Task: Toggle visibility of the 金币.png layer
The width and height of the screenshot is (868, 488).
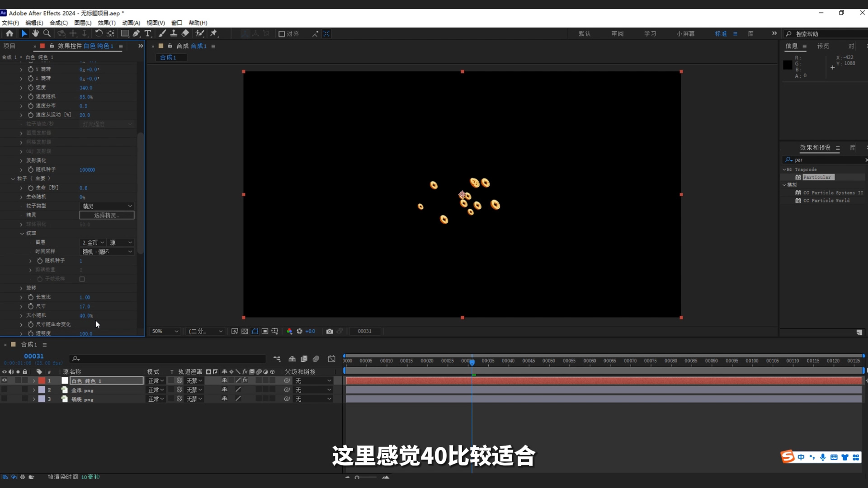Action: pyautogui.click(x=4, y=389)
